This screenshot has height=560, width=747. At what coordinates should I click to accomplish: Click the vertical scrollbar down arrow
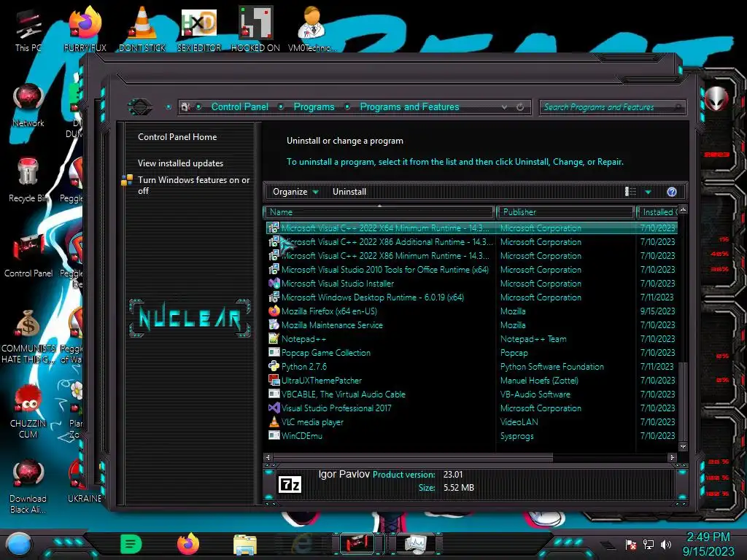(683, 447)
